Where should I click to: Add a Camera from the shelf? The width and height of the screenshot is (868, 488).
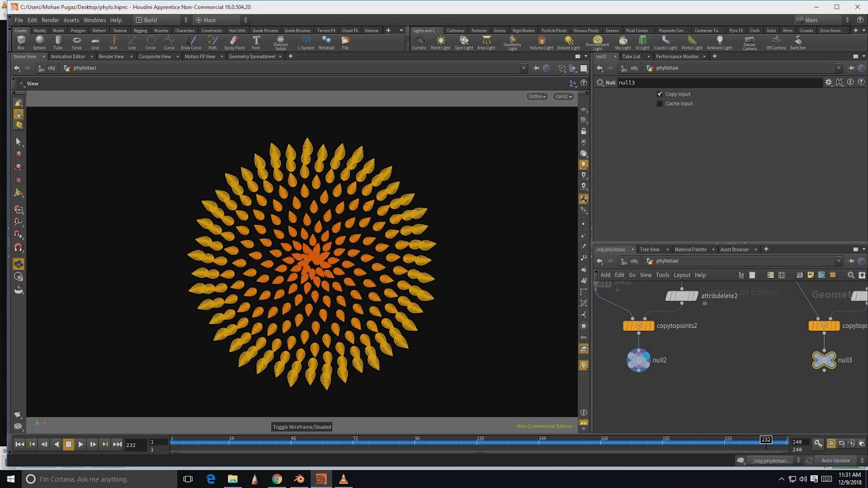click(x=419, y=43)
